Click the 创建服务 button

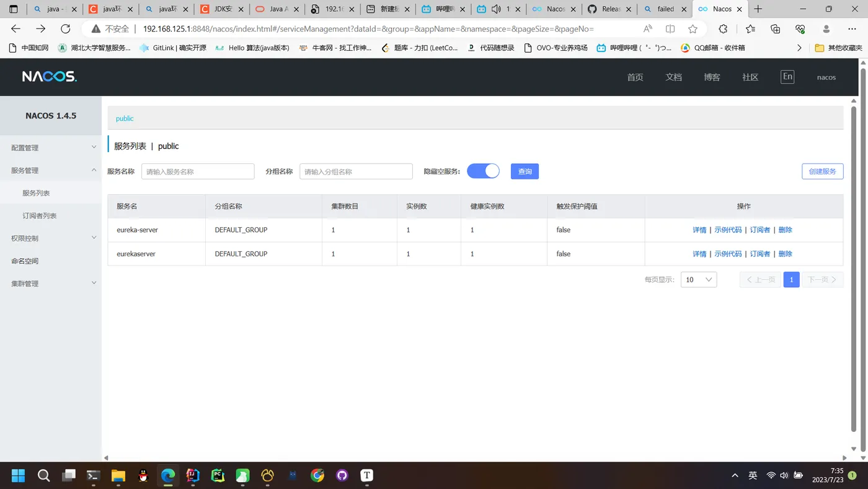coord(822,171)
